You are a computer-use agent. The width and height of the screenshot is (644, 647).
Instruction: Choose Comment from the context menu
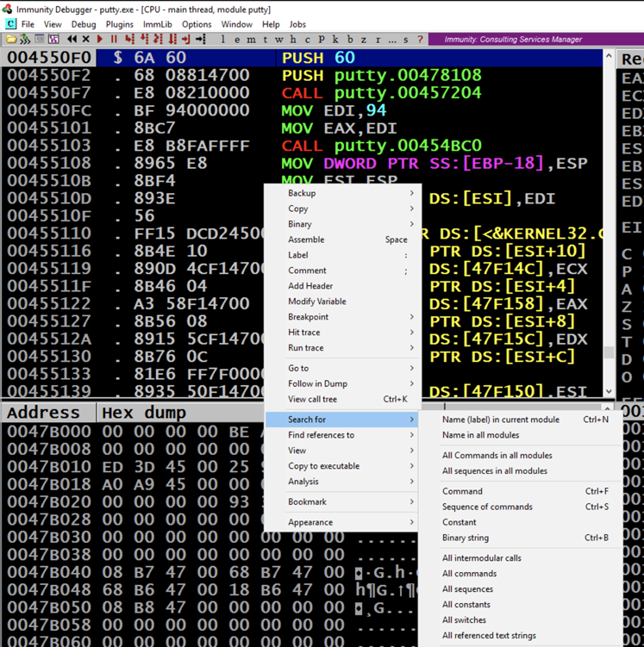coord(342,271)
